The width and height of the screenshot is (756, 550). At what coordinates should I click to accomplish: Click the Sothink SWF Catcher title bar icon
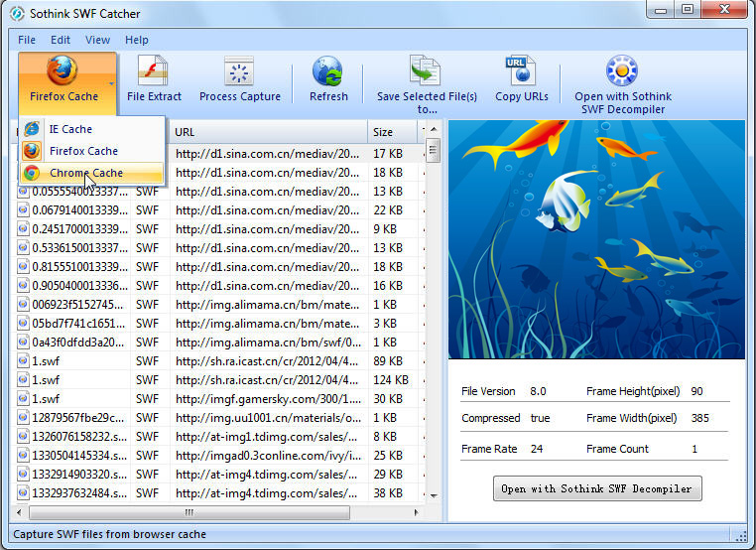click(x=17, y=14)
